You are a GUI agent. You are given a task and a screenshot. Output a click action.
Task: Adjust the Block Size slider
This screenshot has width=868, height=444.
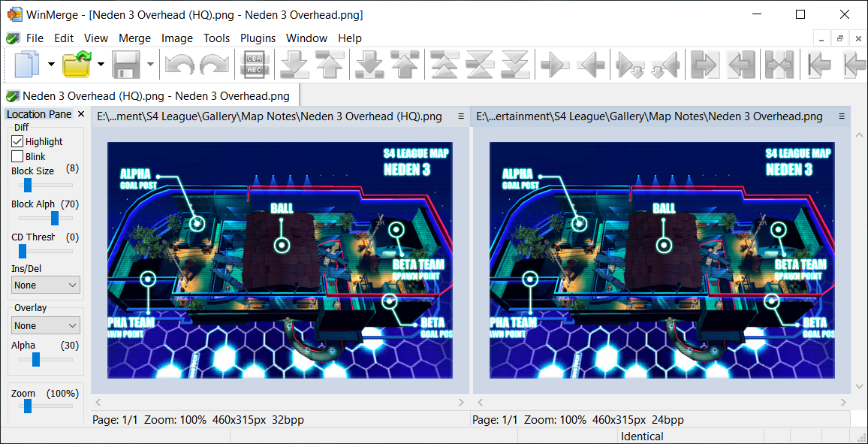tap(28, 185)
